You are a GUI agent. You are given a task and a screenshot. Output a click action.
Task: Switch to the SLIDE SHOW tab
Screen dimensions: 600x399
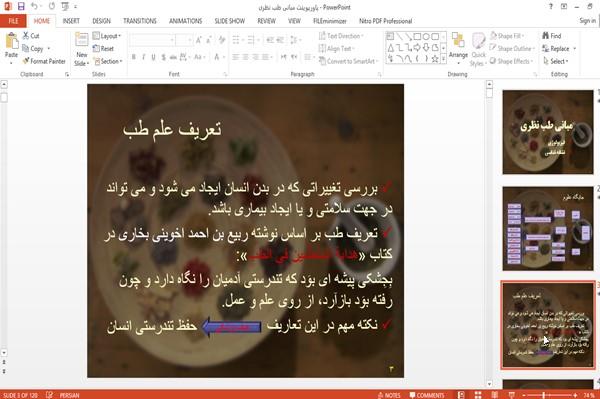[x=230, y=21]
